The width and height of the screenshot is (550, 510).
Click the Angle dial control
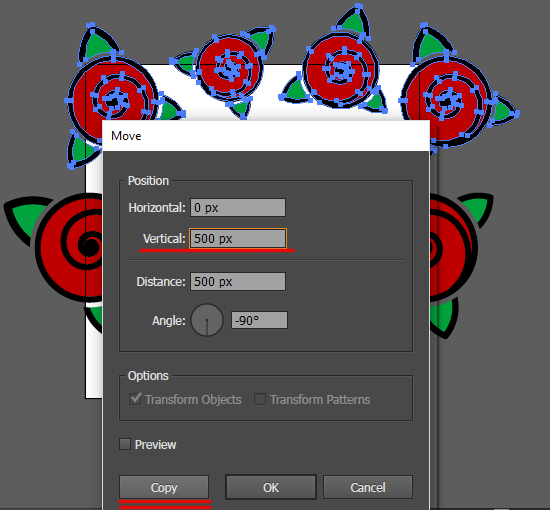click(207, 320)
